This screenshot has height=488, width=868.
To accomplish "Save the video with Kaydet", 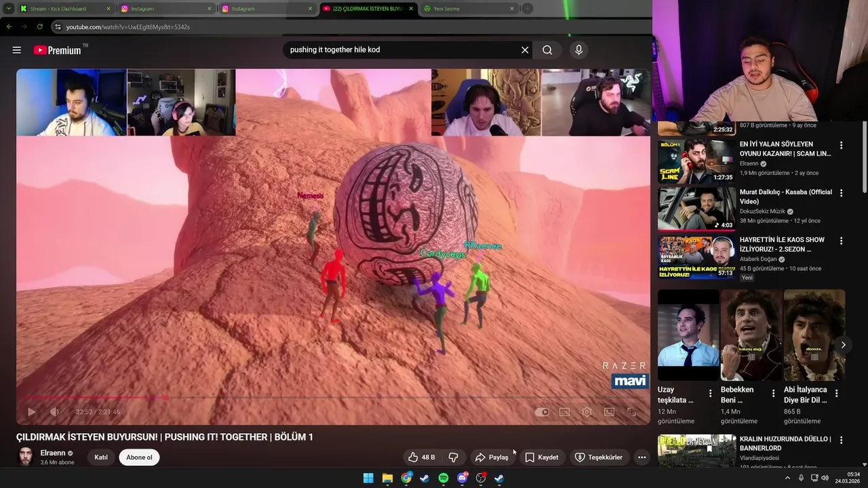I will coord(542,457).
